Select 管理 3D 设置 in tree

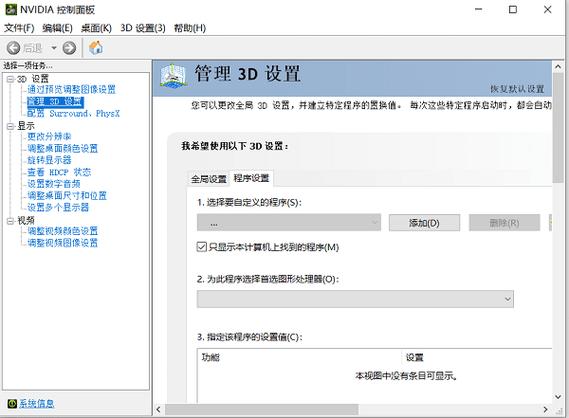click(x=56, y=101)
